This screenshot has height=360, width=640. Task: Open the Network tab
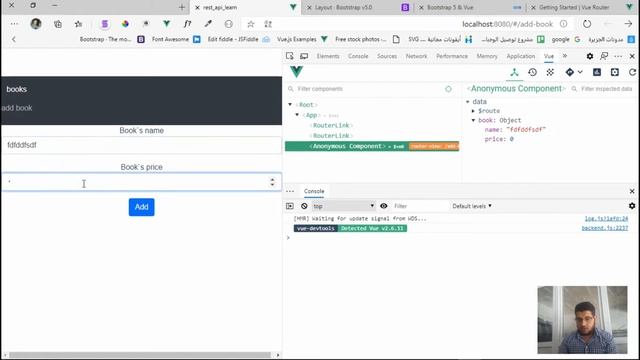[x=416, y=56]
